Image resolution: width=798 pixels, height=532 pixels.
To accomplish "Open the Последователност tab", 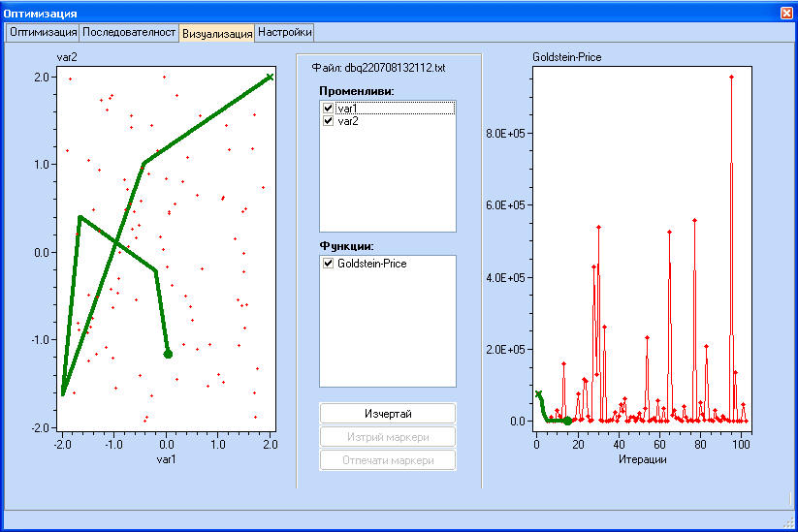I will [x=128, y=32].
